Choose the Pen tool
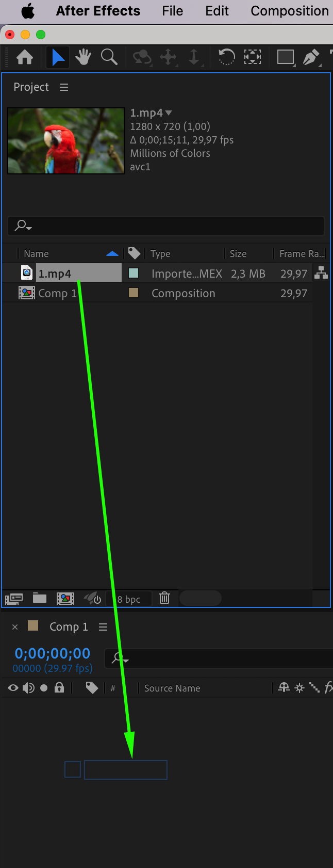Viewport: 333px width, 868px height. tap(310, 57)
